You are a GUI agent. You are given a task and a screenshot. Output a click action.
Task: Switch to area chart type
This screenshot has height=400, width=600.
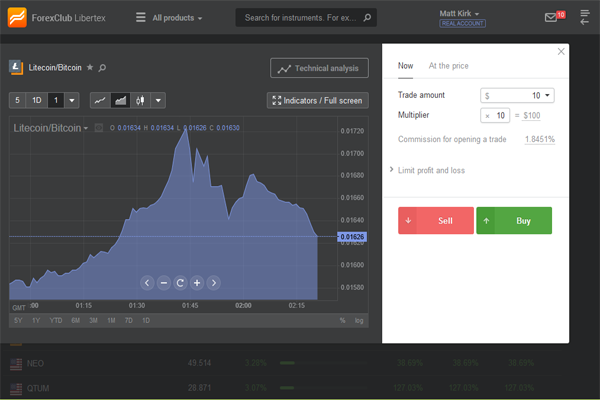pyautogui.click(x=121, y=100)
